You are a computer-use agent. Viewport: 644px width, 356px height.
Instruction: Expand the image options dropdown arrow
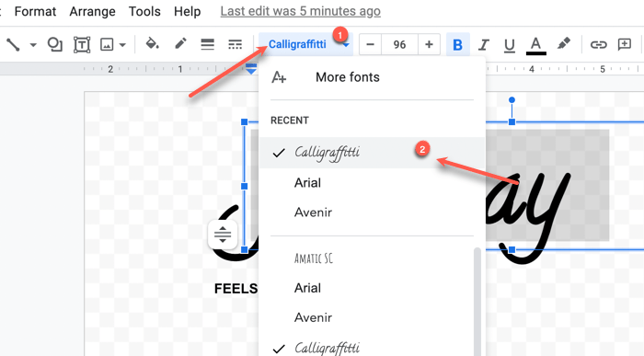pyautogui.click(x=122, y=45)
